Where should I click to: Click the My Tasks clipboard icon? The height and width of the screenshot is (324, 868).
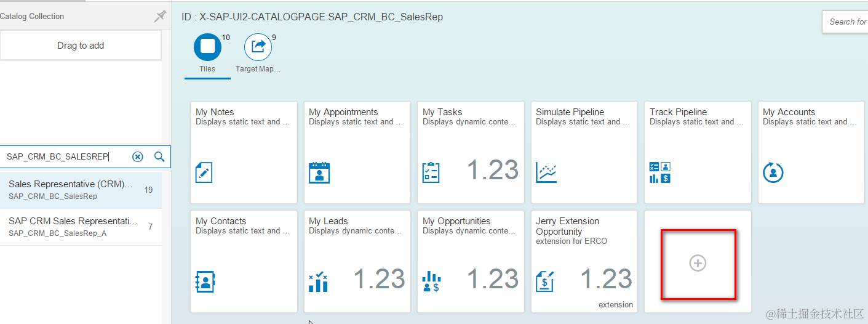pos(431,172)
